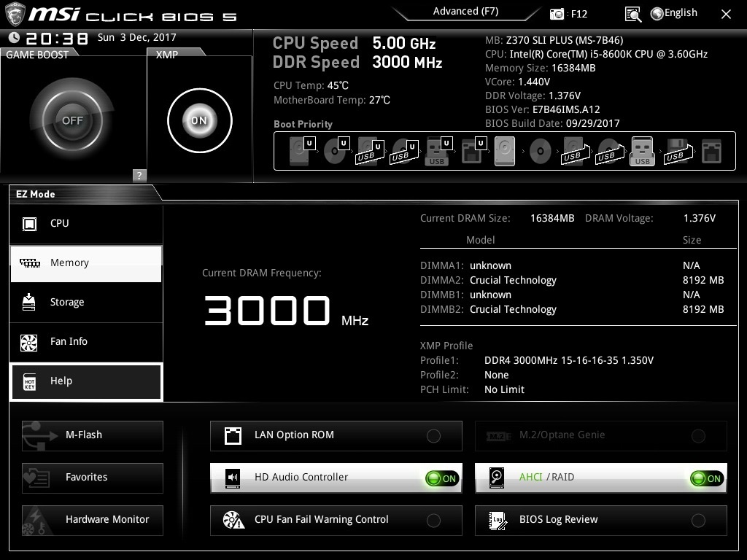Click the GAME BOOST help question mark
Image resolution: width=747 pixels, height=560 pixels.
[139, 175]
